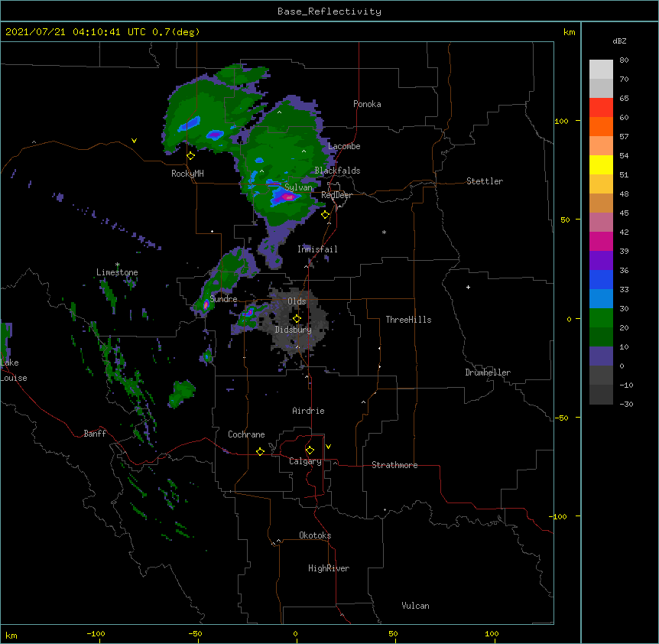Select the Blackfalds label
The height and width of the screenshot is (644, 659).
coord(337,171)
